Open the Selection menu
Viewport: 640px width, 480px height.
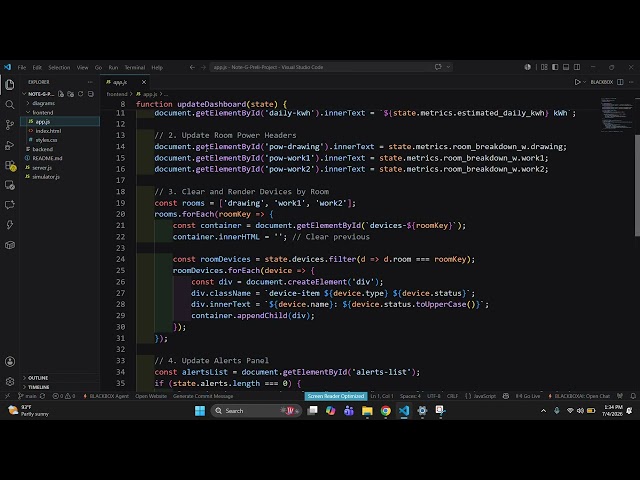[x=59, y=67]
